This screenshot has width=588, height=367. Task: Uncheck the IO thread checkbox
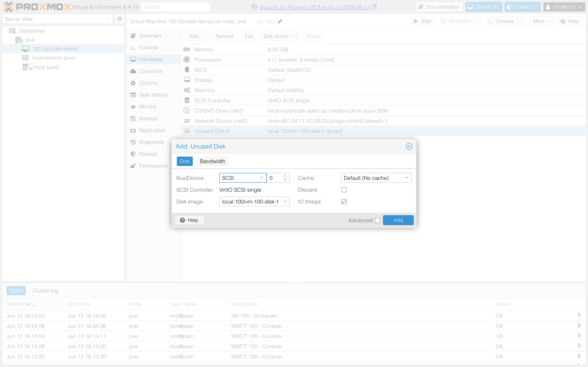pyautogui.click(x=344, y=202)
